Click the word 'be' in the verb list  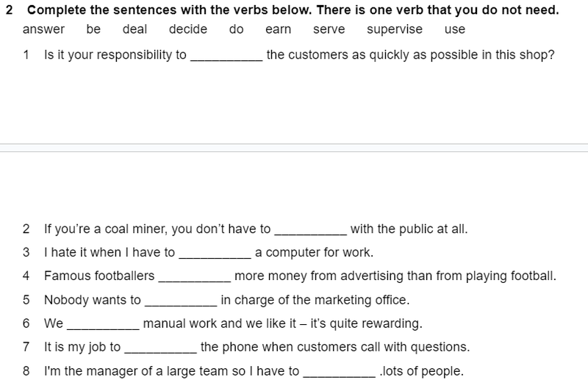click(x=93, y=29)
